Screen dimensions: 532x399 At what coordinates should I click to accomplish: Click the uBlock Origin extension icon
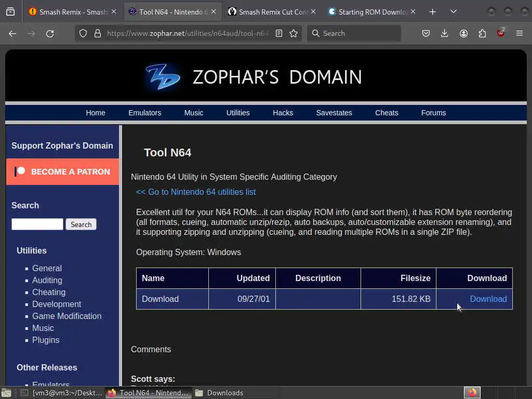coord(501,33)
